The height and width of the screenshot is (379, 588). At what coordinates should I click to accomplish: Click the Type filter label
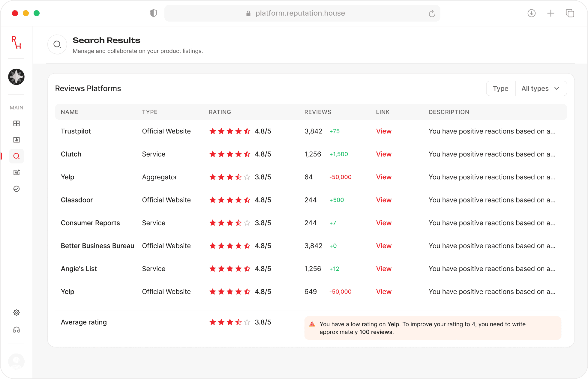point(500,88)
